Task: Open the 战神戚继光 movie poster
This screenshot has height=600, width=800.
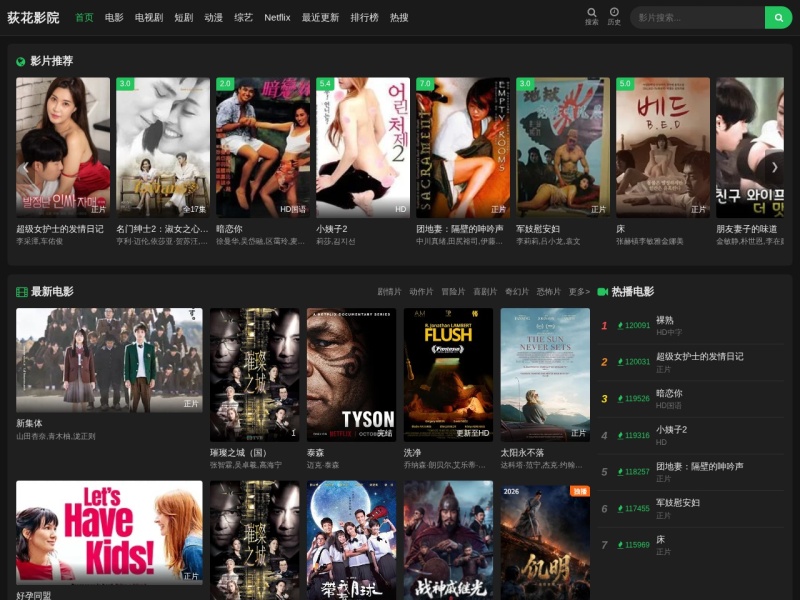Action: [x=448, y=540]
